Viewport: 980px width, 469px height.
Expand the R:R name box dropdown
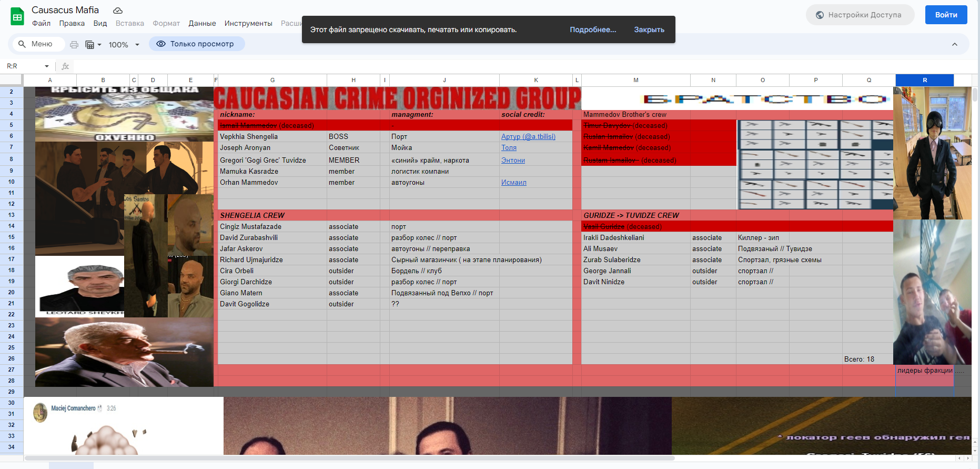point(47,66)
